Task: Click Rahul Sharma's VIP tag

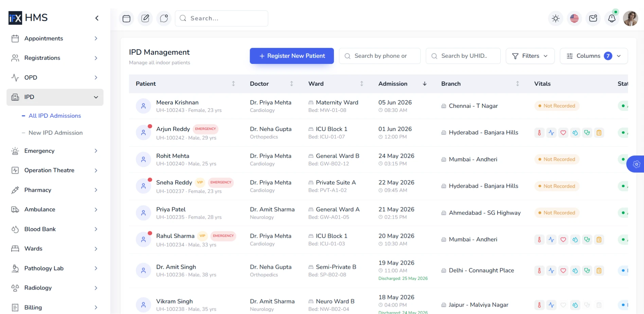Action: [x=202, y=236]
